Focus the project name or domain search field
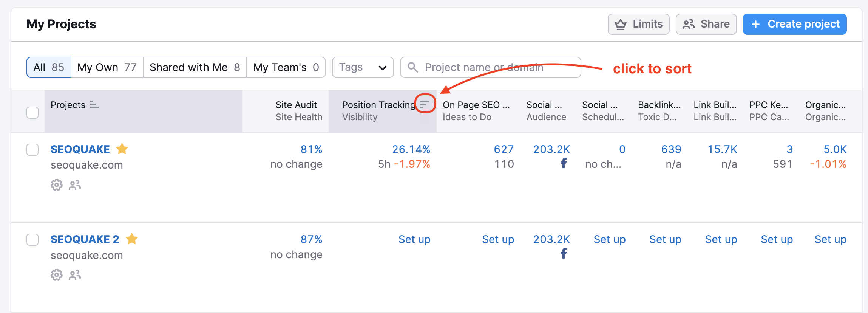This screenshot has height=313, width=868. [x=491, y=67]
